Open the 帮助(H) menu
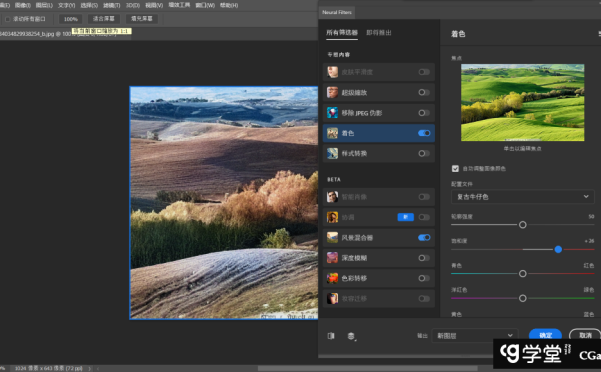Viewport: 601px width, 372px height. 229,5
